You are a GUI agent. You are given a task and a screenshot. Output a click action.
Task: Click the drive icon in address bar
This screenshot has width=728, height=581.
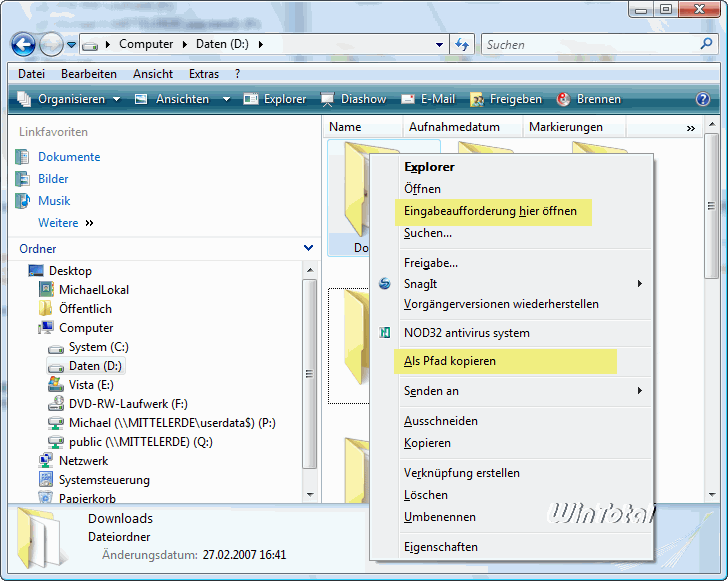point(90,45)
